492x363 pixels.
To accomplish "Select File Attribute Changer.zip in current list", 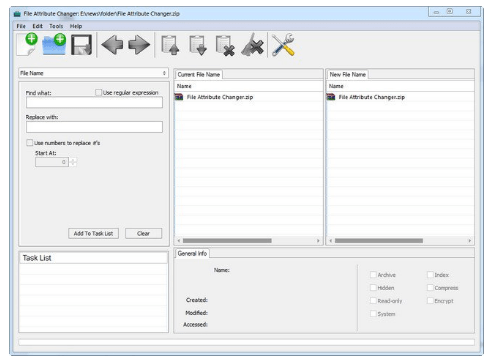I will [220, 97].
